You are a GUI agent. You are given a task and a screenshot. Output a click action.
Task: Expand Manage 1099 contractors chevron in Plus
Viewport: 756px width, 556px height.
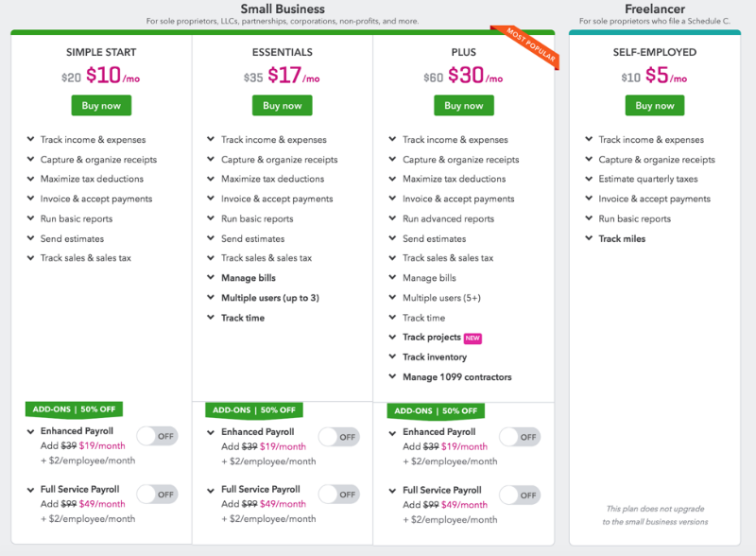392,377
